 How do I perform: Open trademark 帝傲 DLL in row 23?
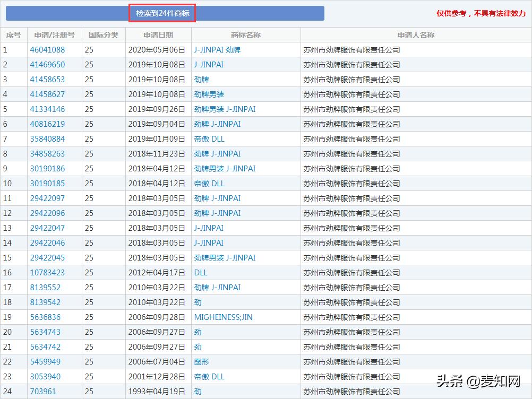tap(209, 377)
